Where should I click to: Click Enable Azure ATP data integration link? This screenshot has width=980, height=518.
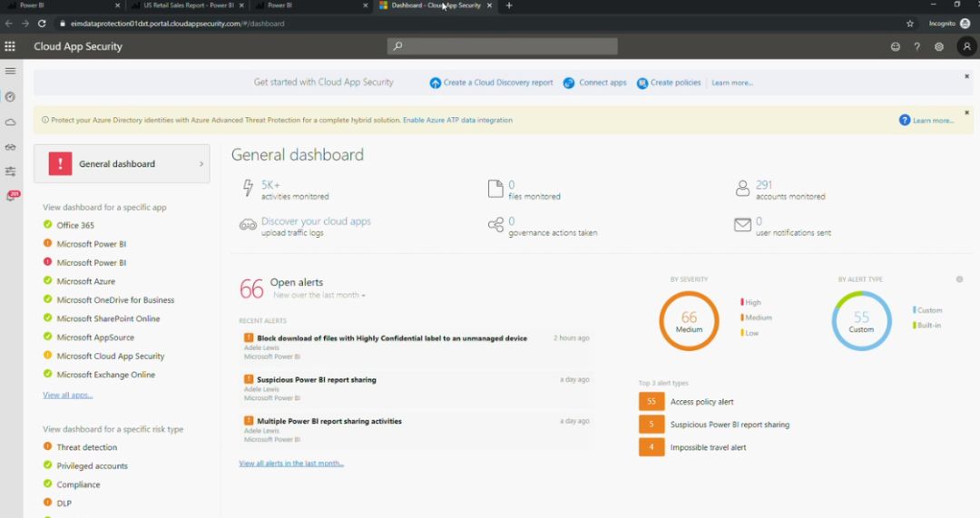point(457,120)
